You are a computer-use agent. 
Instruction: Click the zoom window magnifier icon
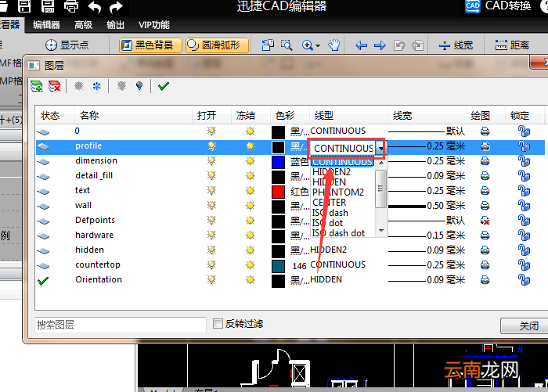287,45
